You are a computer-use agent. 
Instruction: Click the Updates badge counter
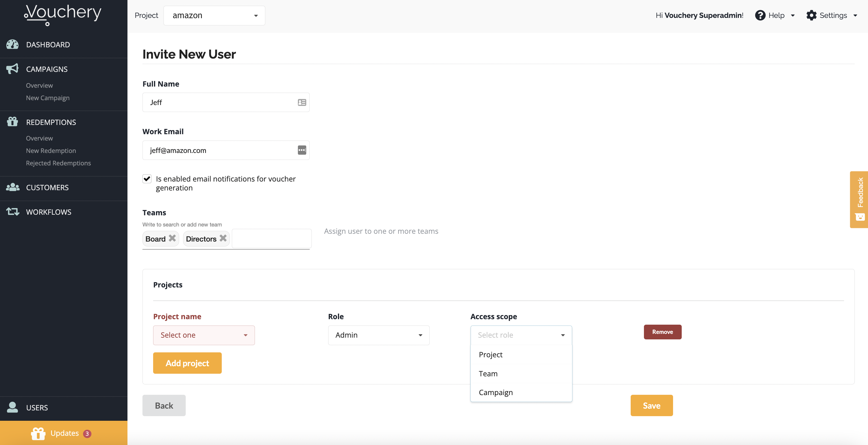tap(87, 433)
